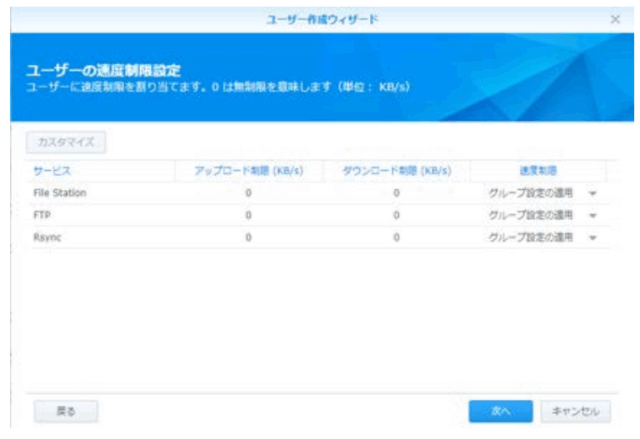Click the File Station upload limit value
Image resolution: width=640 pixels, height=439 pixels.
pos(247,192)
